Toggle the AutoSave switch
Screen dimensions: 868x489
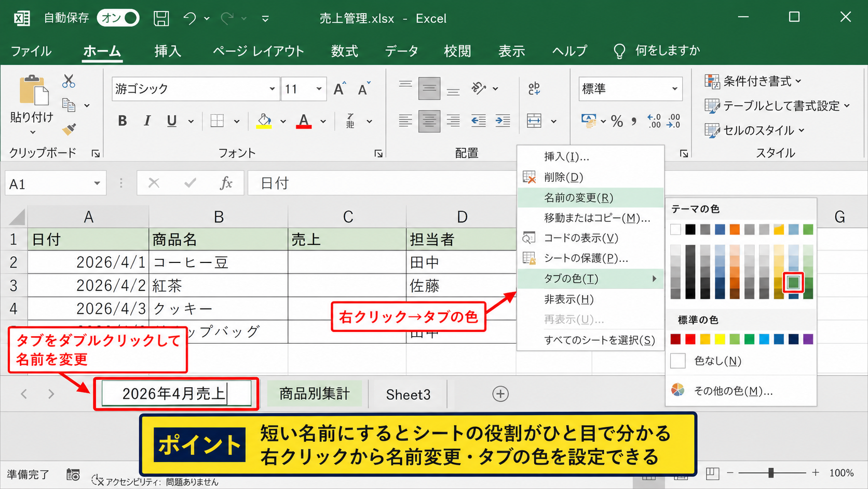coord(118,18)
